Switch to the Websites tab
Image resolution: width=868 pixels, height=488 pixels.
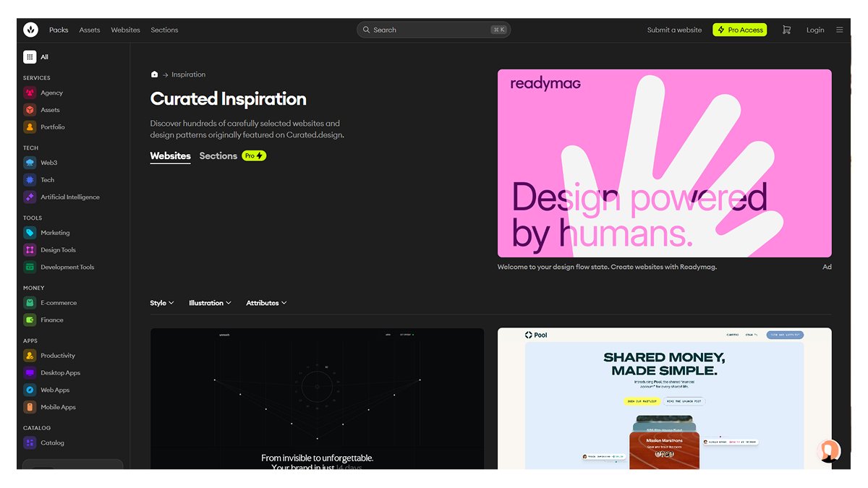(x=171, y=156)
